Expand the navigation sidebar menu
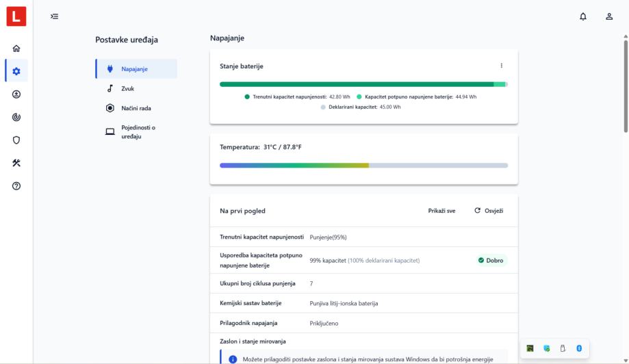 [x=55, y=16]
